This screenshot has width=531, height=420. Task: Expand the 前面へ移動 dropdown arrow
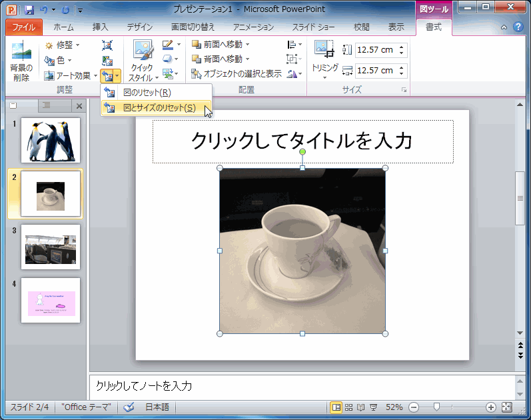tap(248, 45)
